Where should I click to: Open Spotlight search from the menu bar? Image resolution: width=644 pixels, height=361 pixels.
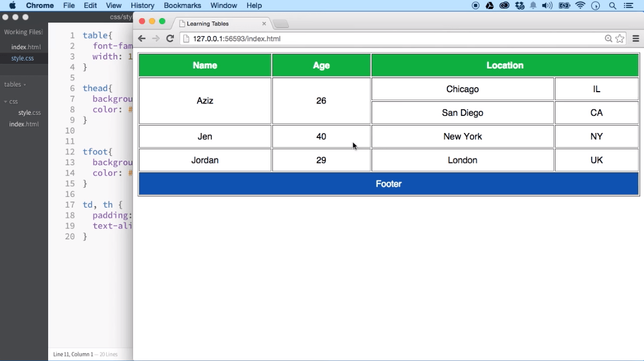tap(612, 6)
